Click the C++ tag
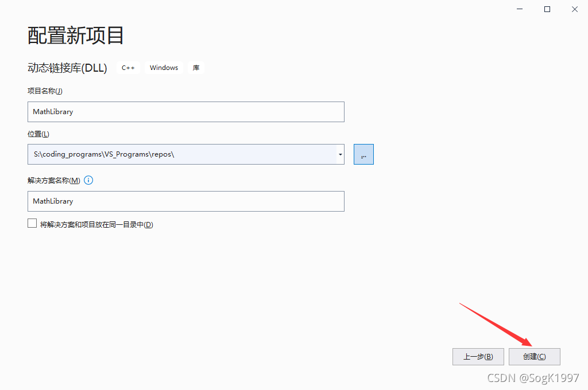 click(x=128, y=68)
